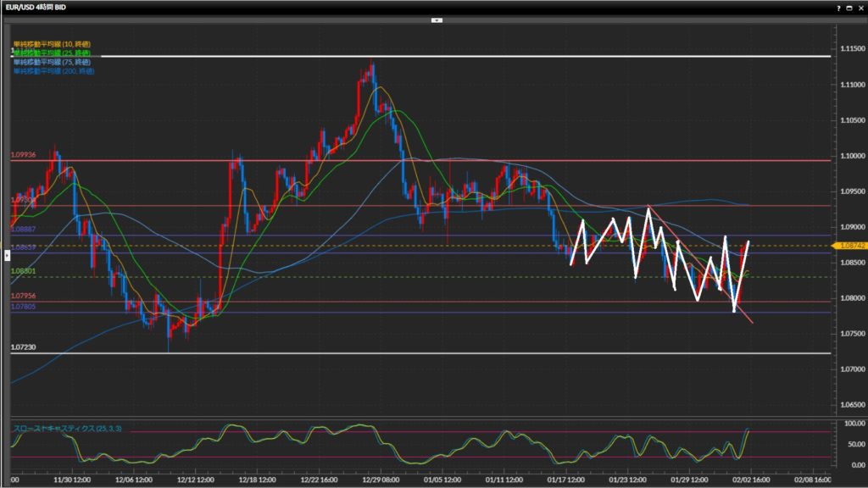
Task: Select the 単純移動平均線 (200) indicator label
Action: 53,71
